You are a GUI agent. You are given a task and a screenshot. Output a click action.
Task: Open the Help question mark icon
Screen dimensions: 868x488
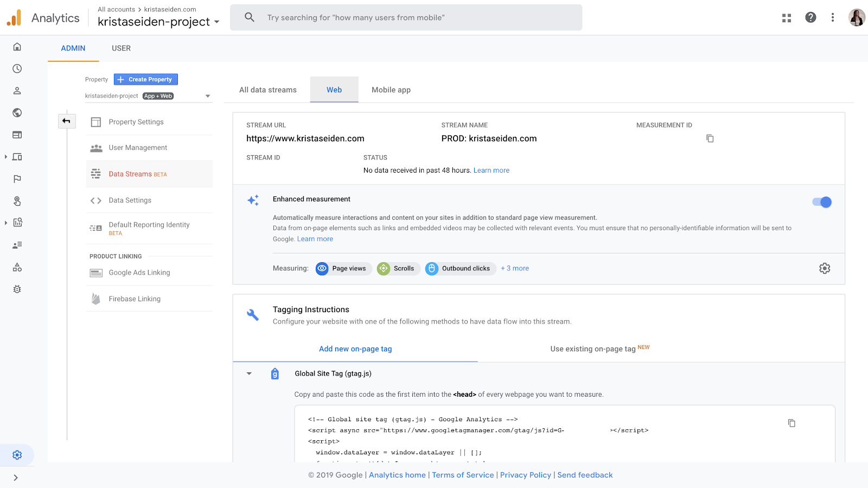pyautogui.click(x=810, y=17)
